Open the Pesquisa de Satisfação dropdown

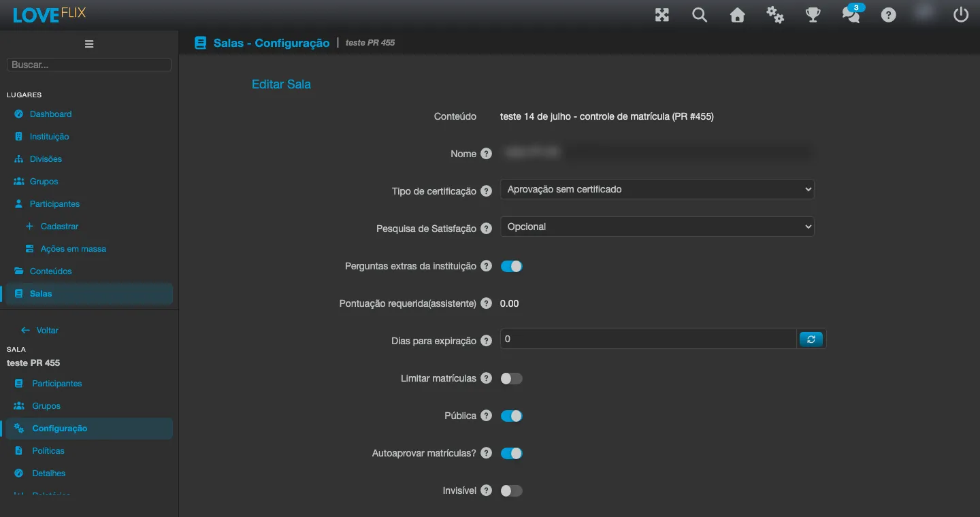point(657,227)
